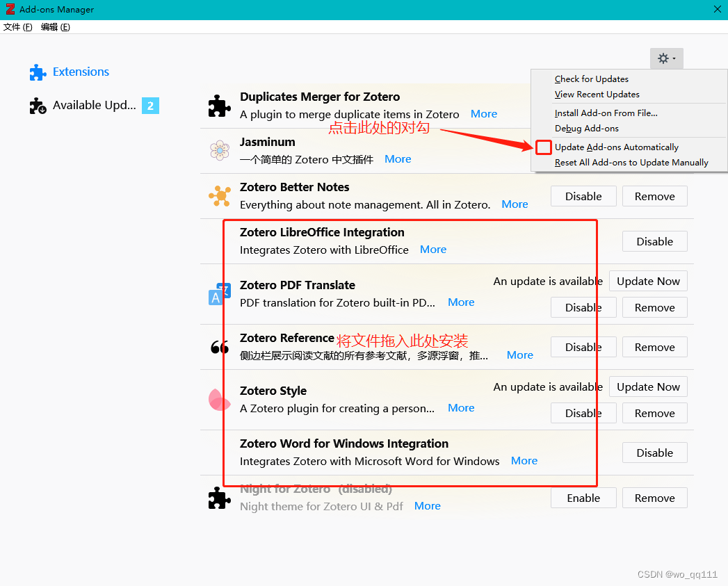Click Zotero Style 'An update is available' text

(548, 386)
